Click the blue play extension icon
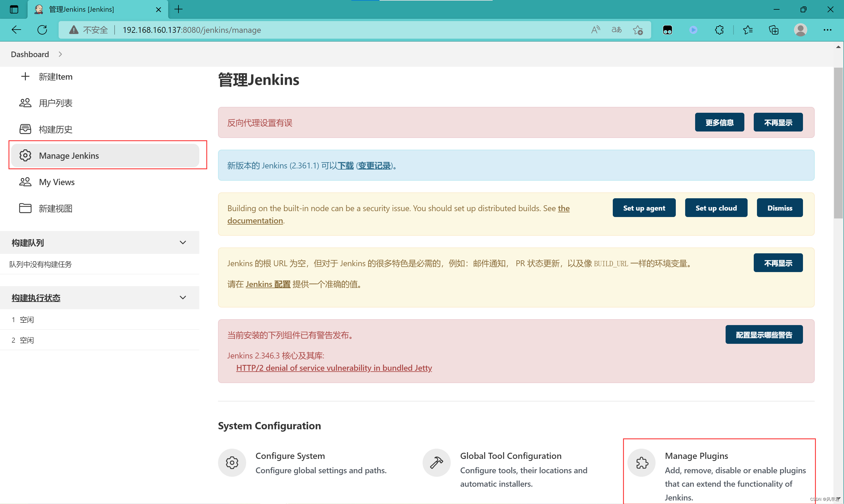 [x=693, y=30]
